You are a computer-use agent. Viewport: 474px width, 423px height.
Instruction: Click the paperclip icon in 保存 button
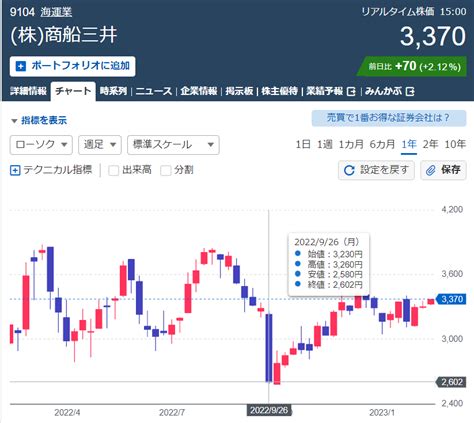tap(431, 170)
